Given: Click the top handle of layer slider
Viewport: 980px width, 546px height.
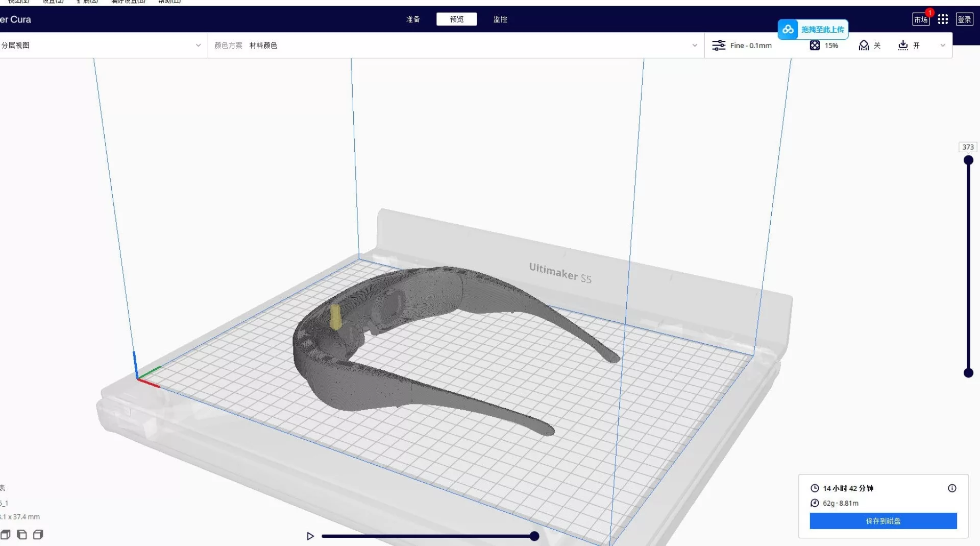Looking at the screenshot, I should click(x=968, y=160).
